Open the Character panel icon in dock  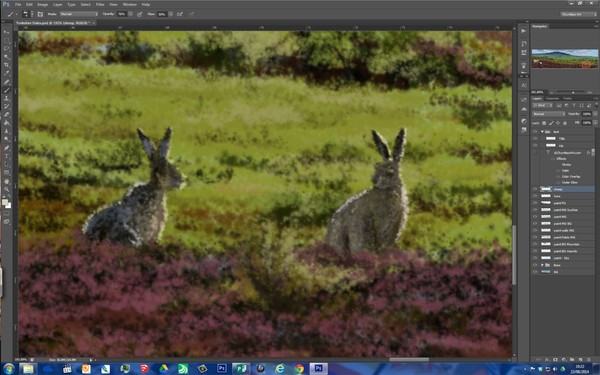523,85
